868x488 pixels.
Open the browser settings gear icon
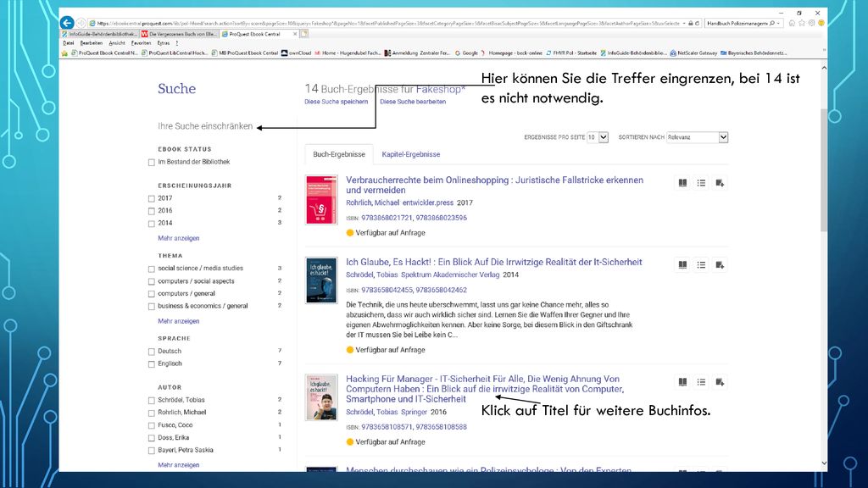811,23
